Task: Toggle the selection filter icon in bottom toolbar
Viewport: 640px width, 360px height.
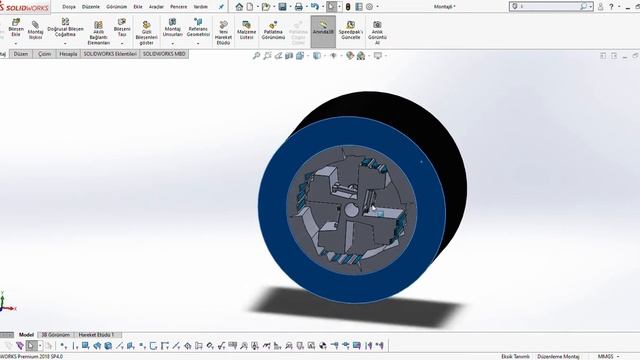Action: click(x=20, y=346)
